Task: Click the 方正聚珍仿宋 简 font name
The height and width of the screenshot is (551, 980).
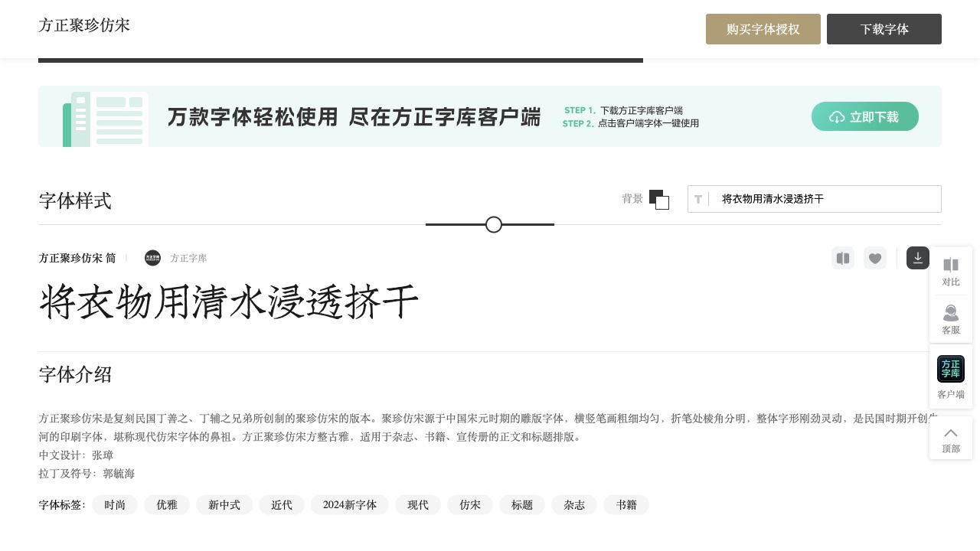Action: 77,259
